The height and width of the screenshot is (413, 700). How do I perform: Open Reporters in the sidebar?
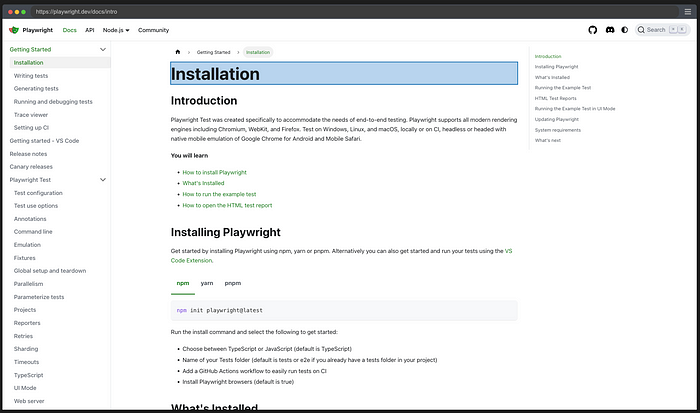click(27, 323)
